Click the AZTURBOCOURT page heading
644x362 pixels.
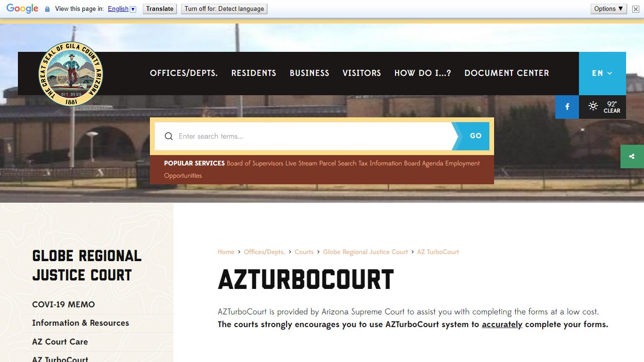pos(306,280)
